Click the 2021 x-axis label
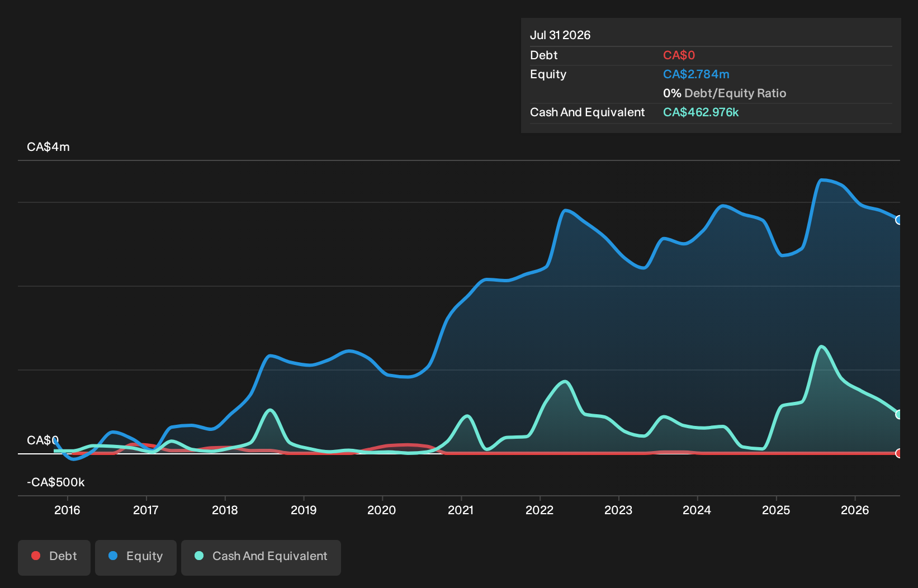 461,510
